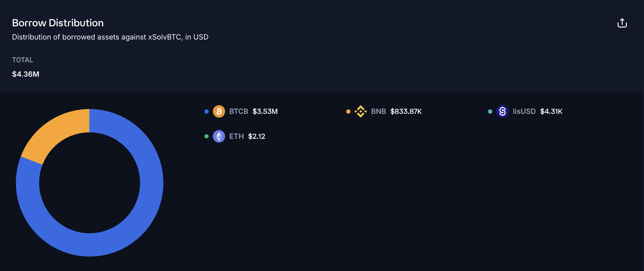
Task: Click the Borrow Distribution heading
Action: coord(58,23)
